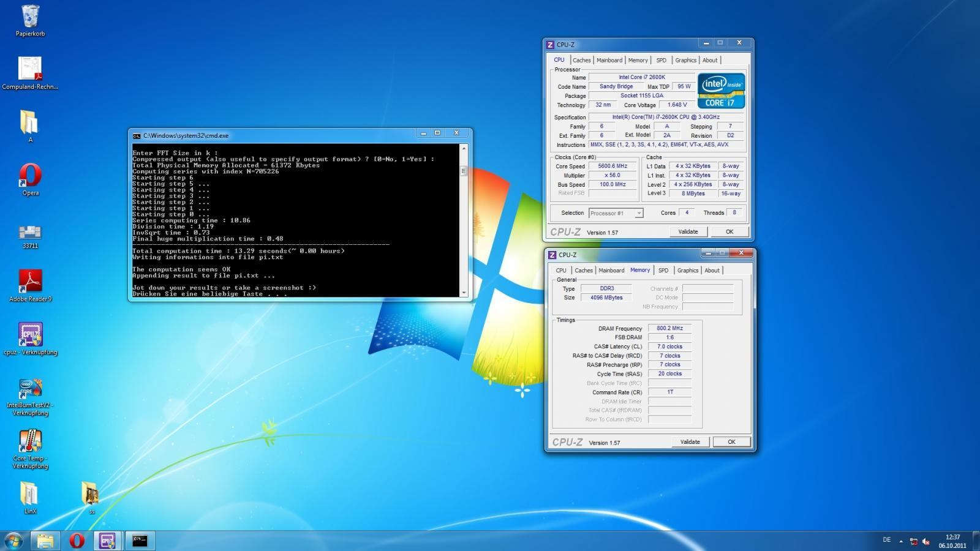Switch to Mainboard tab in upper CPU-Z
Image resolution: width=980 pixels, height=551 pixels.
[x=609, y=60]
